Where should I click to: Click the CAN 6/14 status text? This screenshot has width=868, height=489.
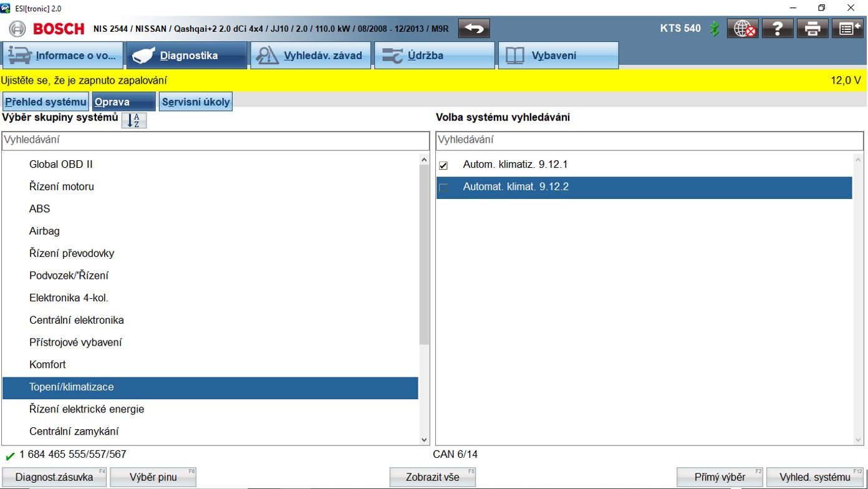point(455,455)
